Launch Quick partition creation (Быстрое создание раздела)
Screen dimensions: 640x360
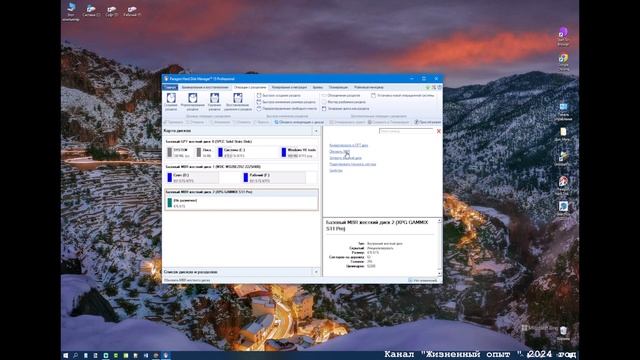[x=279, y=96]
